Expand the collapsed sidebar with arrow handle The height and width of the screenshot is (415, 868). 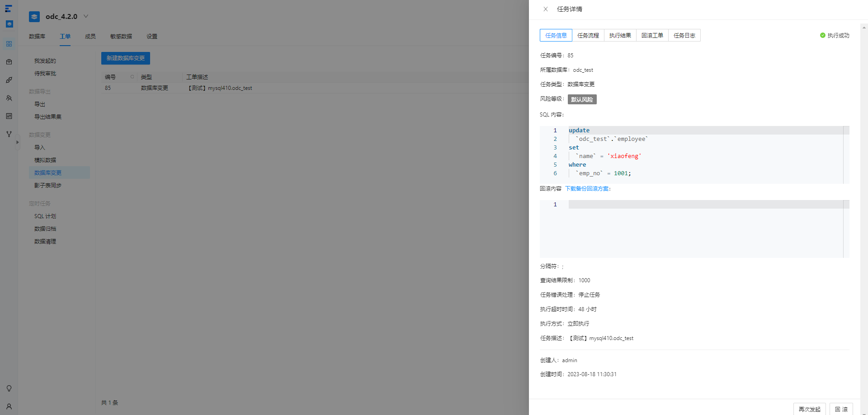coord(18,142)
